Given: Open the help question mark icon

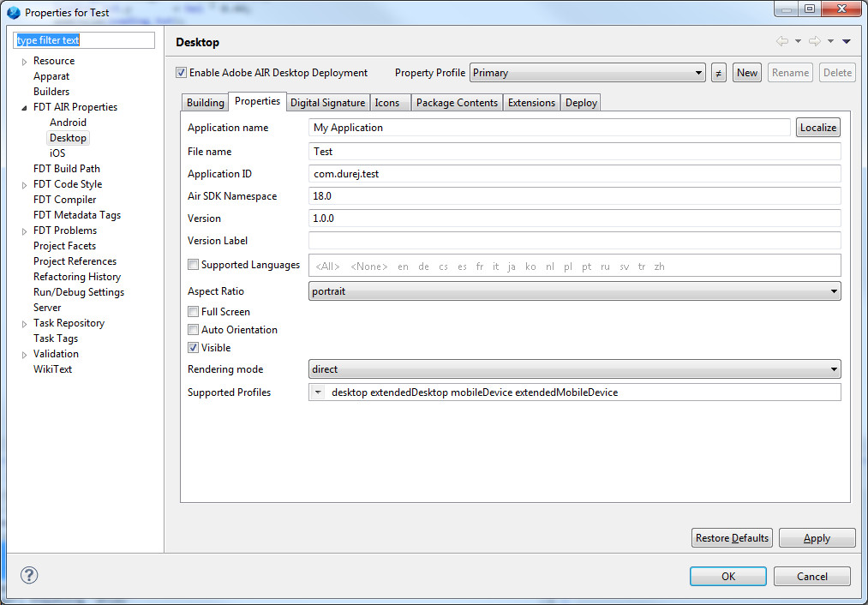Looking at the screenshot, I should tap(29, 575).
